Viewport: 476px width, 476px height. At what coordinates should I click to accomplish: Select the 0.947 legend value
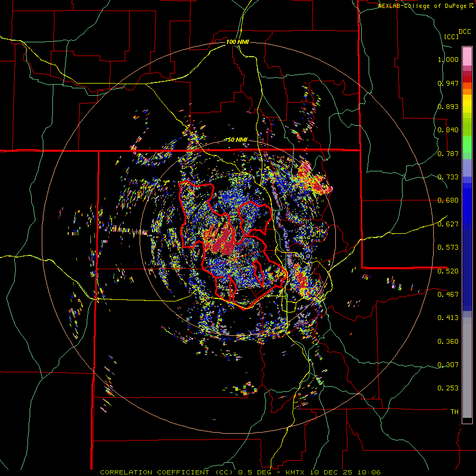click(x=448, y=83)
